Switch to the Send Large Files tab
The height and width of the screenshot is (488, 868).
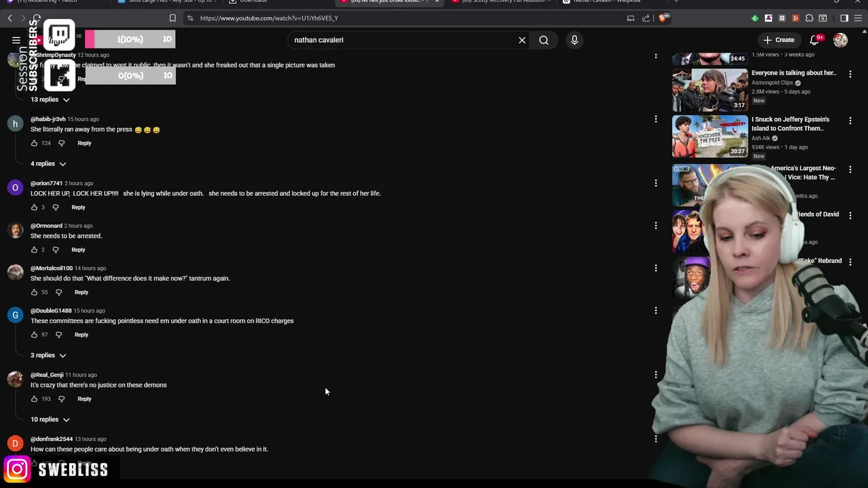click(x=170, y=3)
